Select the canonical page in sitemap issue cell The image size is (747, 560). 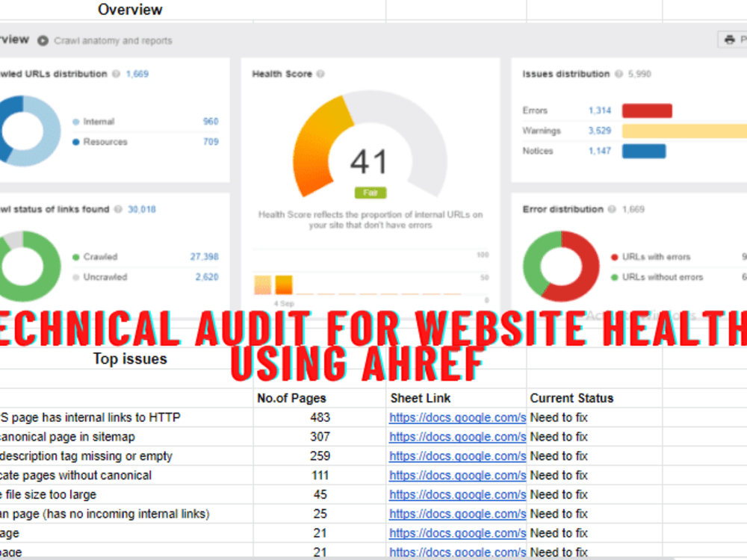point(126,437)
